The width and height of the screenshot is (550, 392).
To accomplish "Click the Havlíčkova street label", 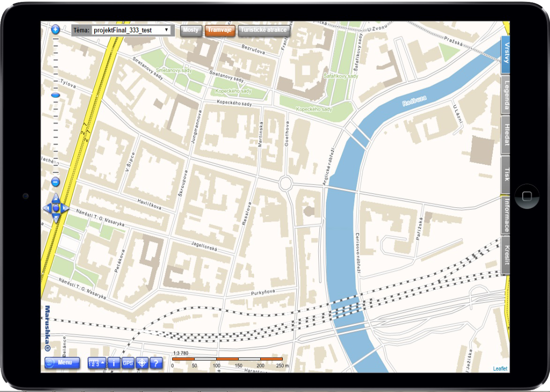I will pyautogui.click(x=150, y=205).
